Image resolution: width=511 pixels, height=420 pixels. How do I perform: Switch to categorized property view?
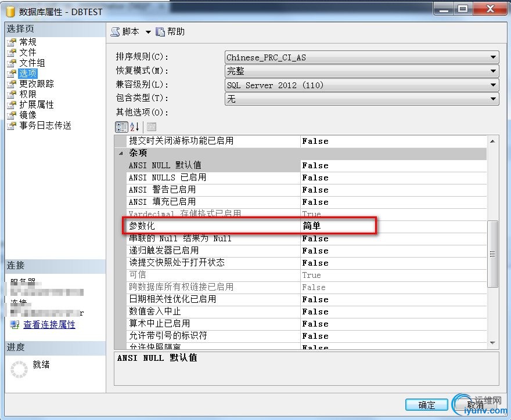pyautogui.click(x=121, y=126)
